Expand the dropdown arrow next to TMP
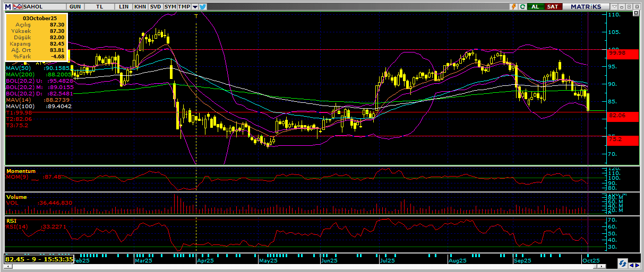The width and height of the screenshot is (644, 272). 195,6
